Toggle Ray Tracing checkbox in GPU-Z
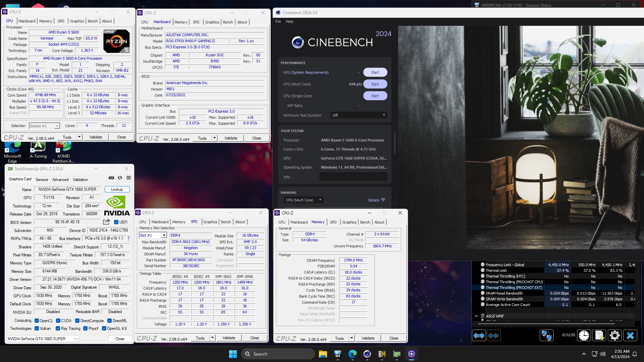 click(x=58, y=328)
